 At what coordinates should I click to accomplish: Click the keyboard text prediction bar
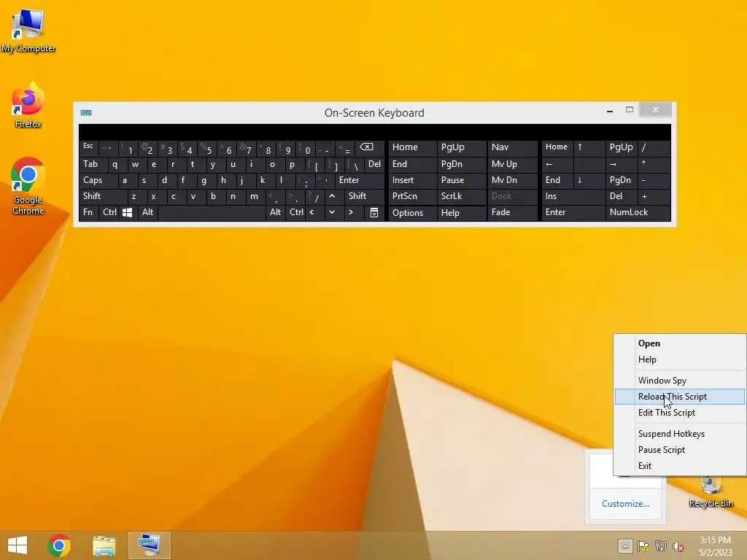[x=375, y=132]
